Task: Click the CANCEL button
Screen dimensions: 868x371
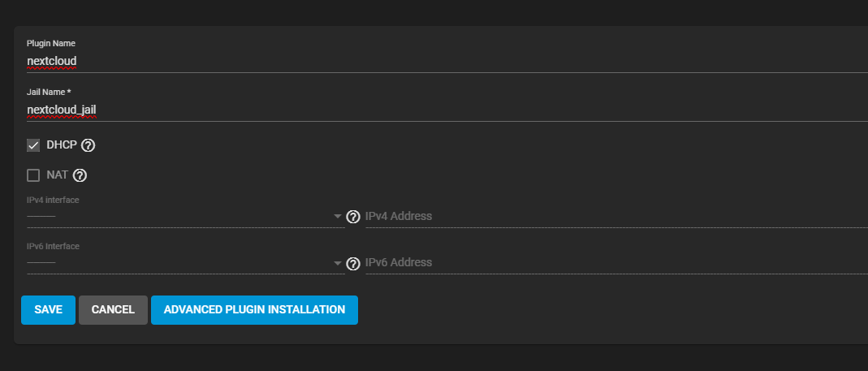Action: click(x=113, y=310)
